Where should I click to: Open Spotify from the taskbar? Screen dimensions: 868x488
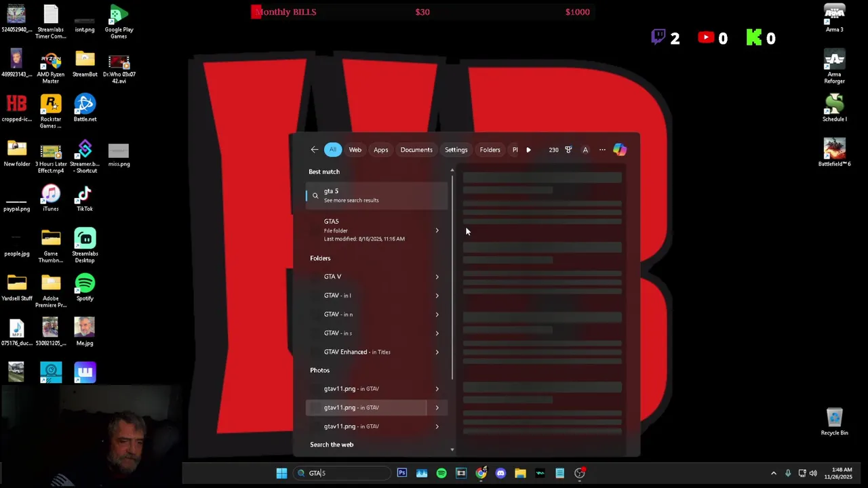441,473
